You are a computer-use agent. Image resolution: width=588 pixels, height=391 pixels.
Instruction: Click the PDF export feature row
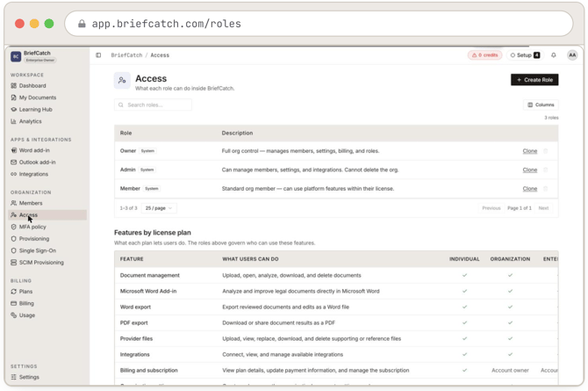tap(336, 322)
